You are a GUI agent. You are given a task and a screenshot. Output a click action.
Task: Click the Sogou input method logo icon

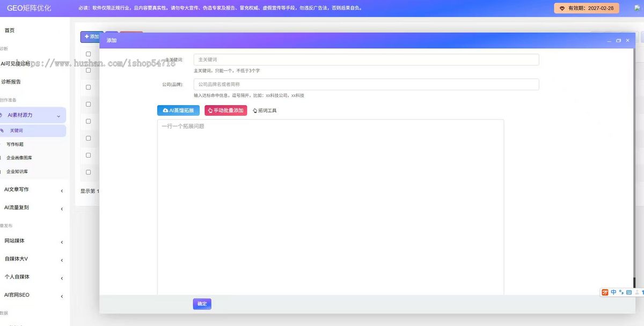tap(605, 292)
